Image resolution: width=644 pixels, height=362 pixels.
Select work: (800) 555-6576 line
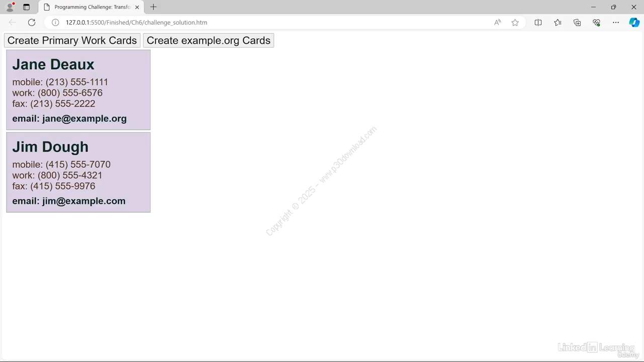(57, 93)
